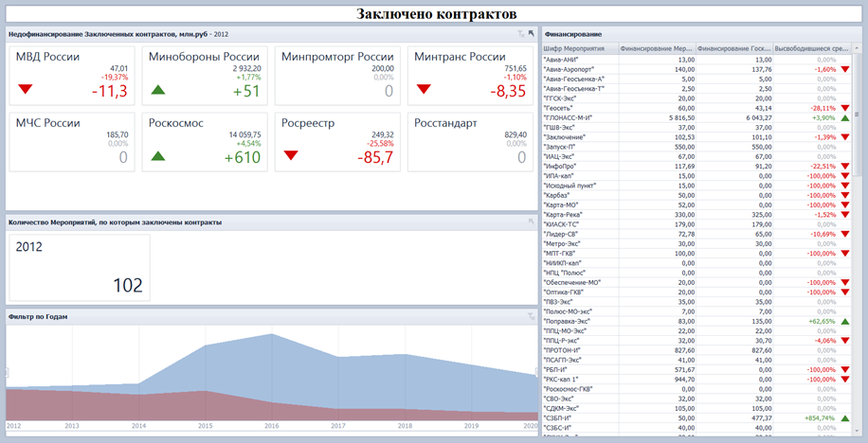This screenshot has width=868, height=443.
Task: Click the Финансирование table scrollbar thumb
Action: [x=858, y=114]
